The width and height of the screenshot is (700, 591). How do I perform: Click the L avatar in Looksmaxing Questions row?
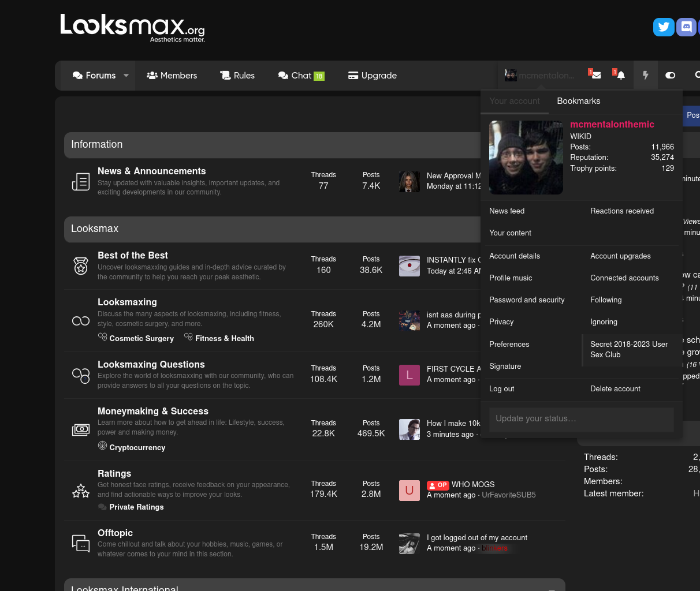coord(409,375)
